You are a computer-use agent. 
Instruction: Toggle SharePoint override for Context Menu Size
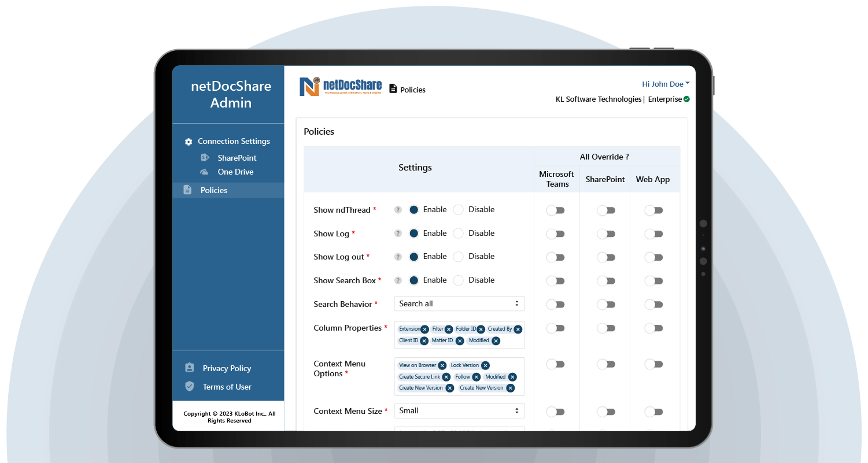tap(606, 412)
